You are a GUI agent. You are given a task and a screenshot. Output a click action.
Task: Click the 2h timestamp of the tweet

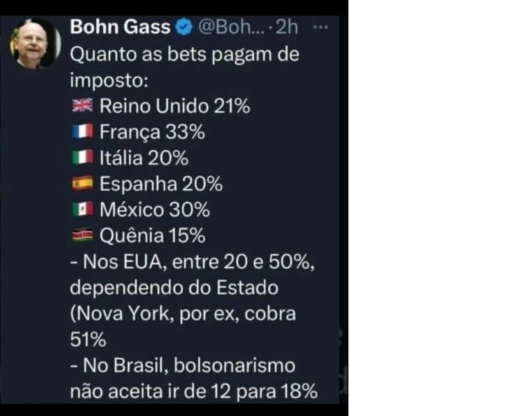coord(287,28)
